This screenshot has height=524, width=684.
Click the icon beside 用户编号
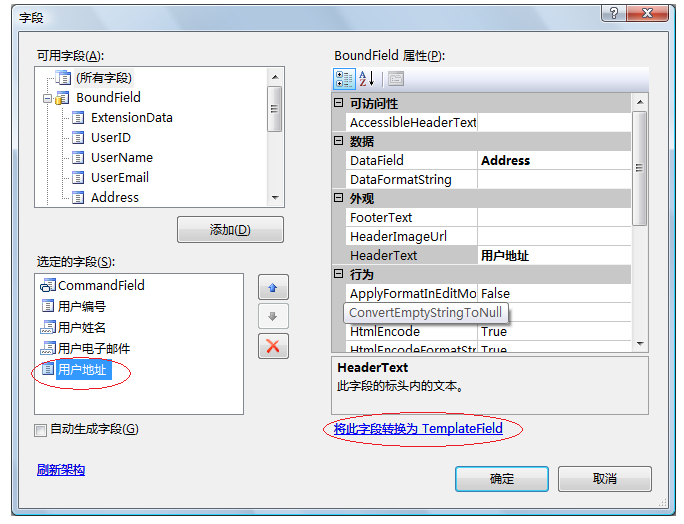coord(48,306)
